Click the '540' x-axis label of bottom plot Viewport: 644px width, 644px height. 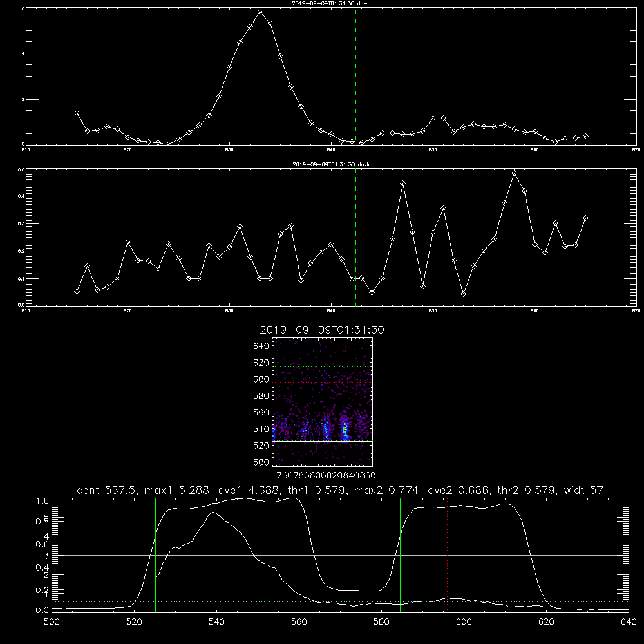coord(216,622)
